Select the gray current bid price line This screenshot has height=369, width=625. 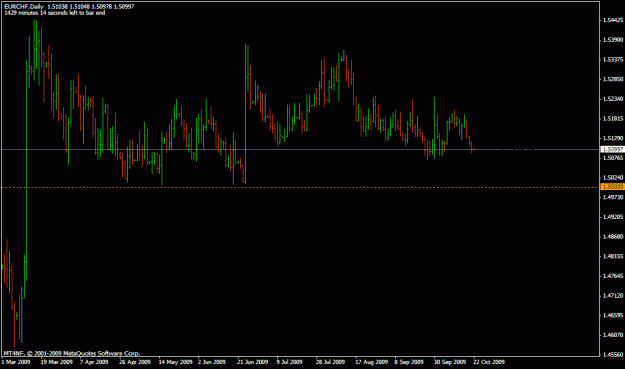point(300,149)
